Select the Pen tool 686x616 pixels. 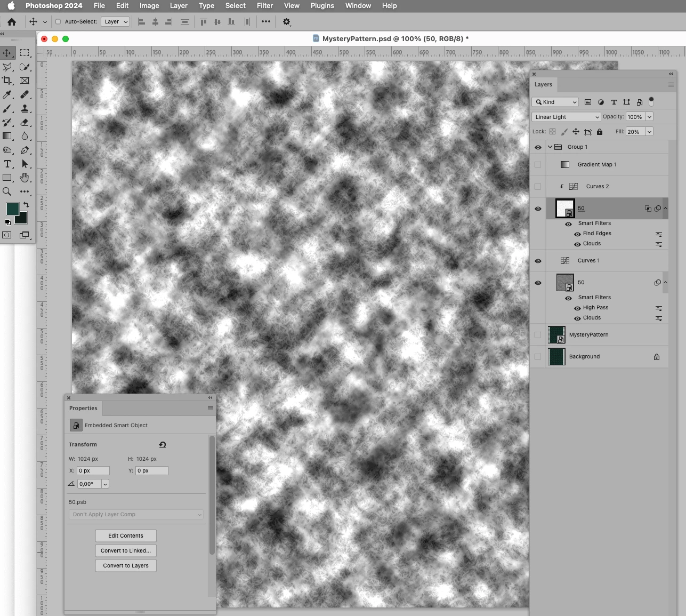tap(25, 150)
